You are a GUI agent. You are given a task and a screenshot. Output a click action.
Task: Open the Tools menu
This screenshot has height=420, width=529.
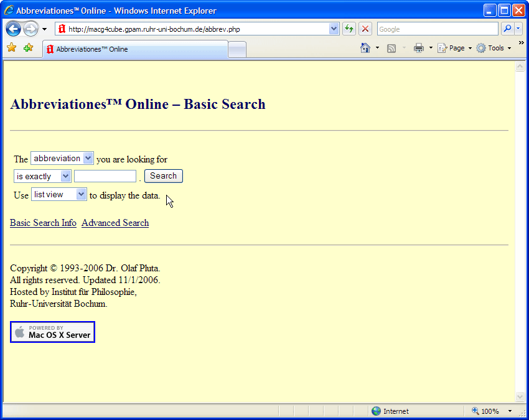494,49
